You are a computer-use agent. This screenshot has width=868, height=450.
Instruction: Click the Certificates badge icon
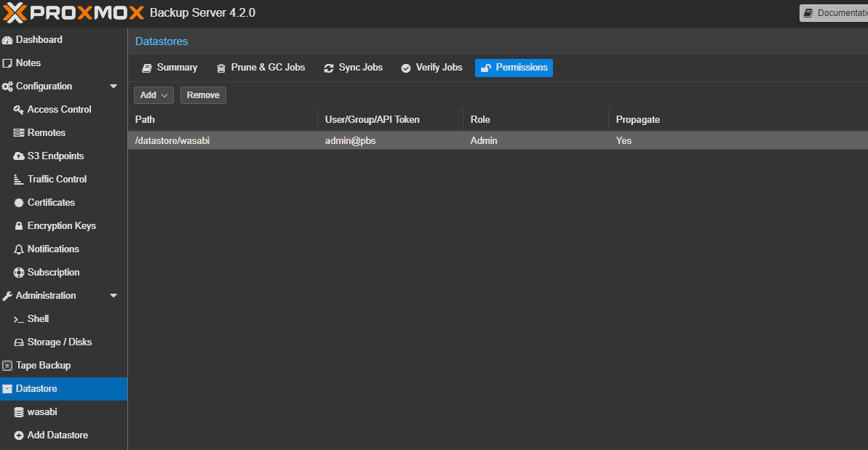pyautogui.click(x=19, y=202)
